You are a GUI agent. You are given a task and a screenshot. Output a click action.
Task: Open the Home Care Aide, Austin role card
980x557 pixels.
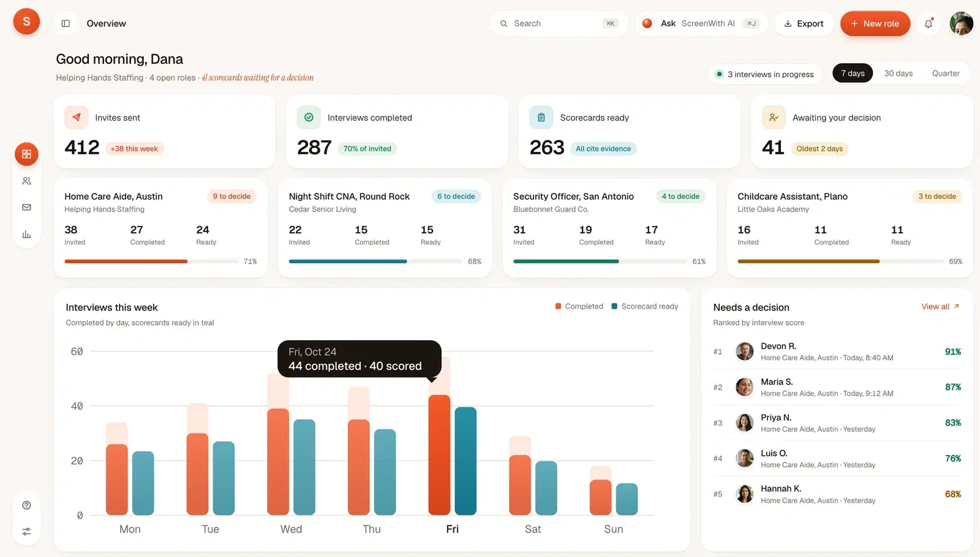pyautogui.click(x=160, y=228)
